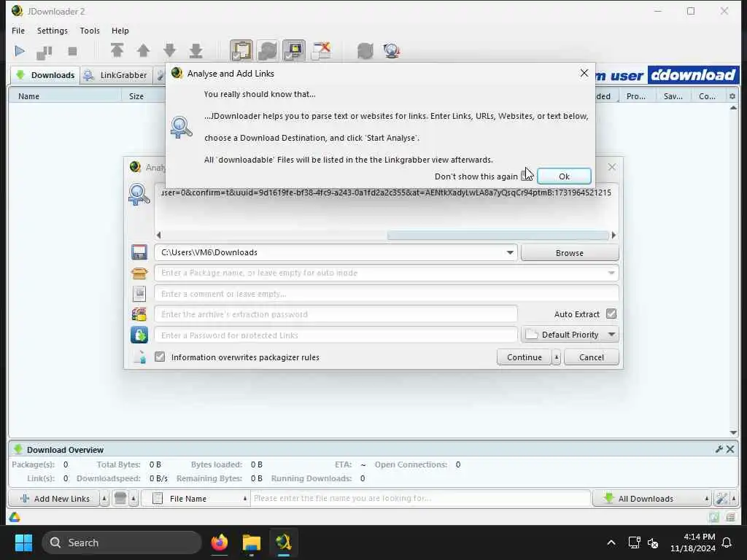Viewport: 747px width, 560px height.
Task: Toggle auto reconnect toolbar icon
Action: 268,50
